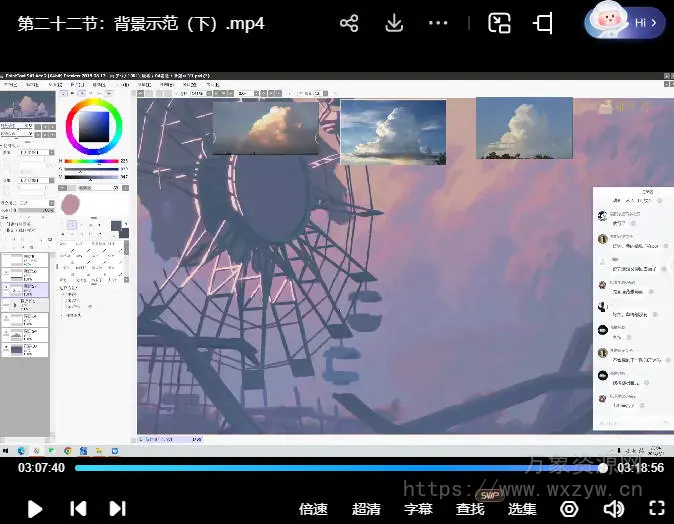Download the video with the download icon
This screenshot has width=674, height=524.
tap(394, 23)
